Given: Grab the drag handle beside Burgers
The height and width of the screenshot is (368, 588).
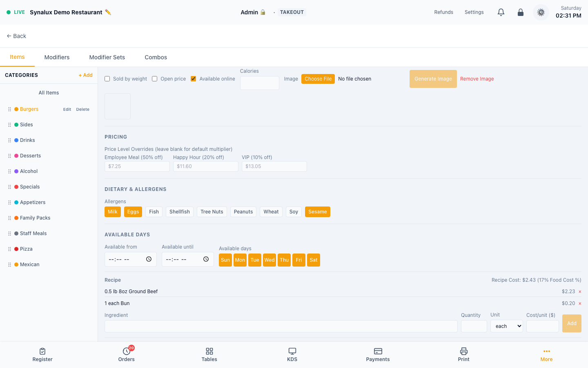Looking at the screenshot, I should (9, 109).
